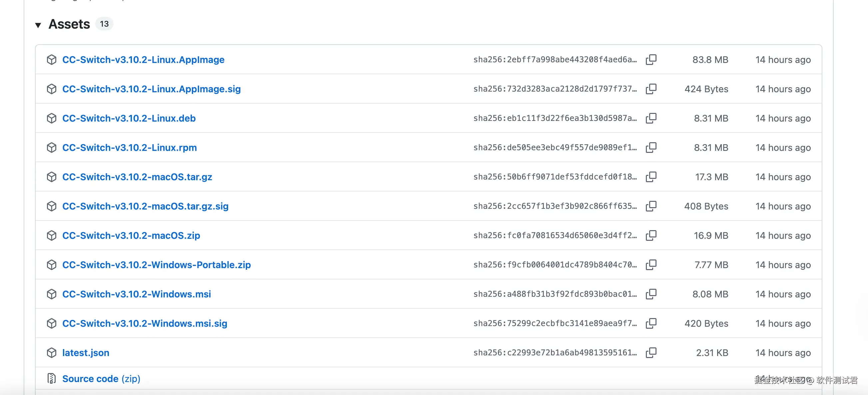
Task: Copy checksum of macOS.tar.gz asset
Action: click(x=651, y=177)
